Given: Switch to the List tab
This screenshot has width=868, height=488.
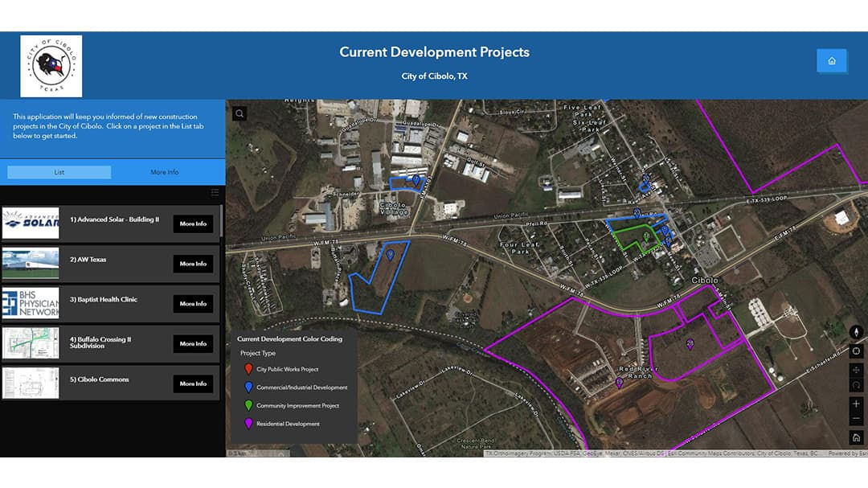Looking at the screenshot, I should click(x=58, y=171).
